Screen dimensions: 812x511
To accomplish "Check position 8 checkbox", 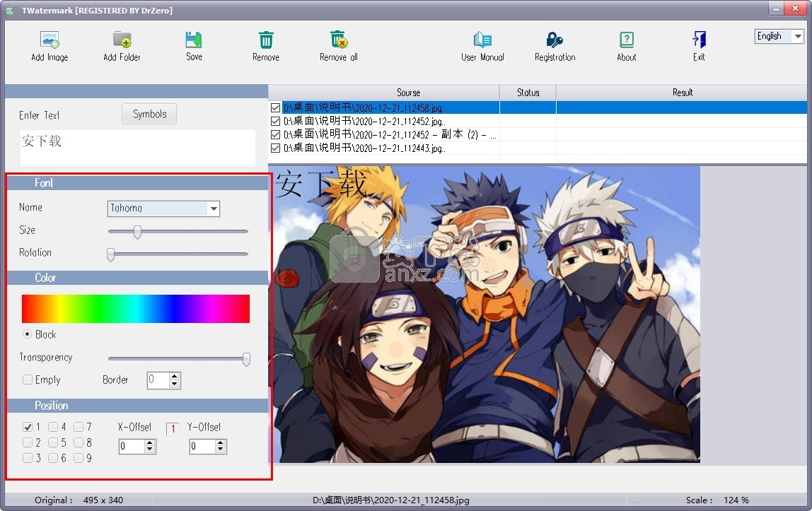I will [x=79, y=442].
